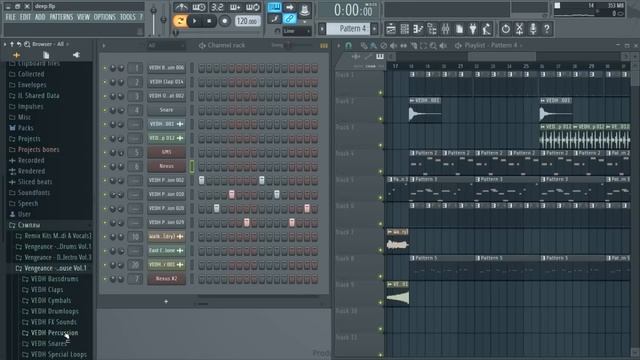The height and width of the screenshot is (360, 640).
Task: Toggle the playlist magnet snap icon
Action: 348,45
